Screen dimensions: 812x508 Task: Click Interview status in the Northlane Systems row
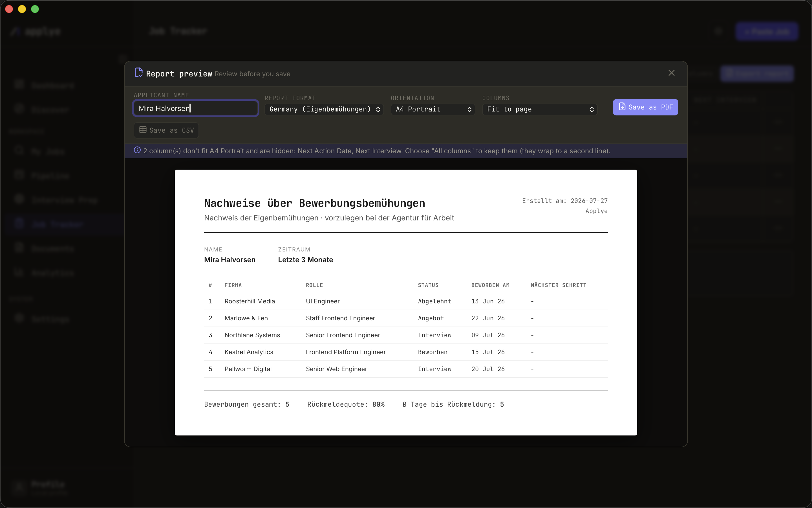point(434,335)
